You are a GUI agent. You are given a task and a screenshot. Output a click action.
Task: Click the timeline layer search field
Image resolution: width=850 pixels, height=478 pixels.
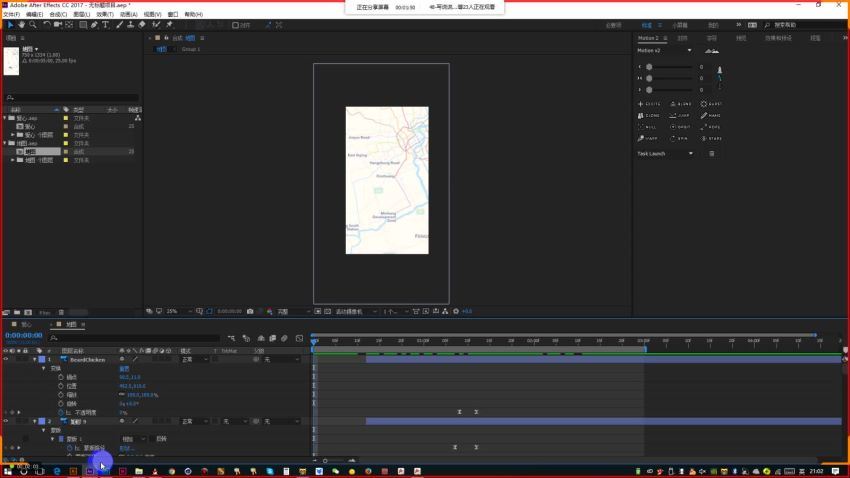coord(134,338)
